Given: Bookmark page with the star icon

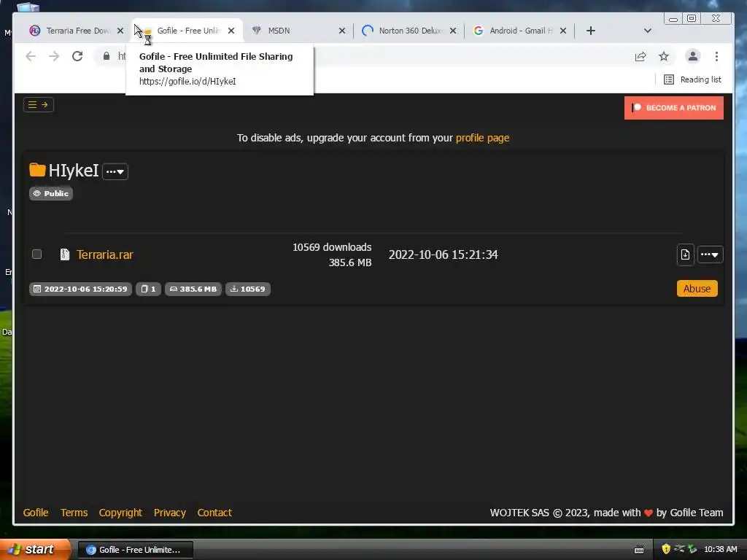Looking at the screenshot, I should click(664, 57).
